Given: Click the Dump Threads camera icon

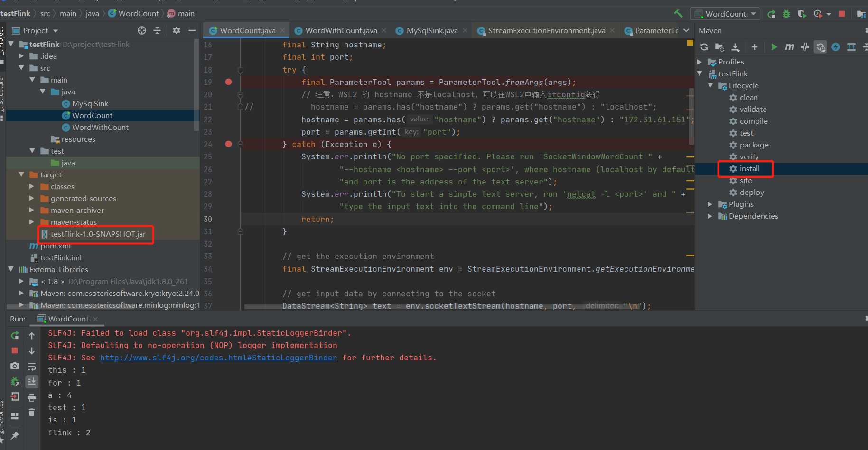Looking at the screenshot, I should tap(15, 366).
